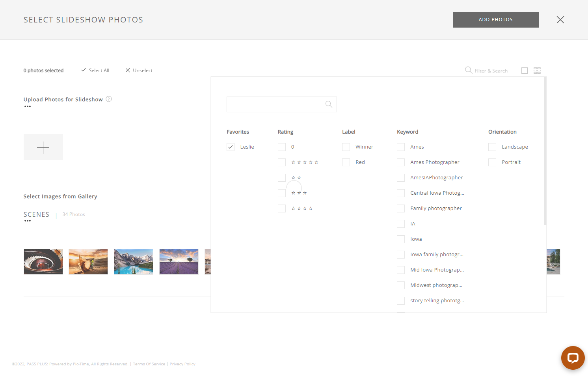The width and height of the screenshot is (588, 376).
Task: Click the Filter & Search magnifier icon
Action: tap(468, 70)
